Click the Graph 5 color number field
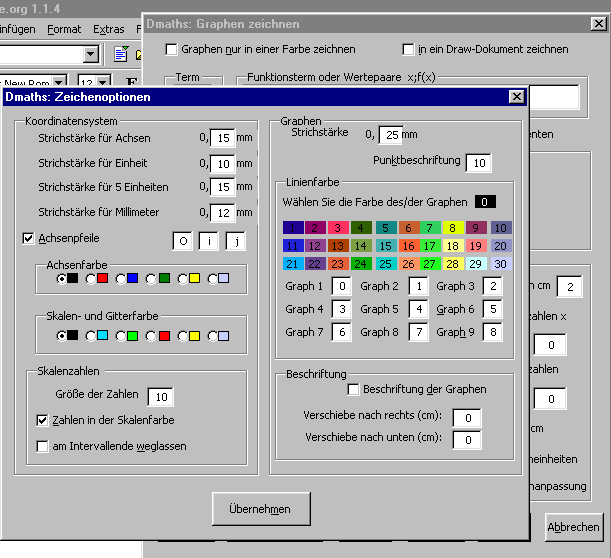611x558 pixels. tap(419, 309)
